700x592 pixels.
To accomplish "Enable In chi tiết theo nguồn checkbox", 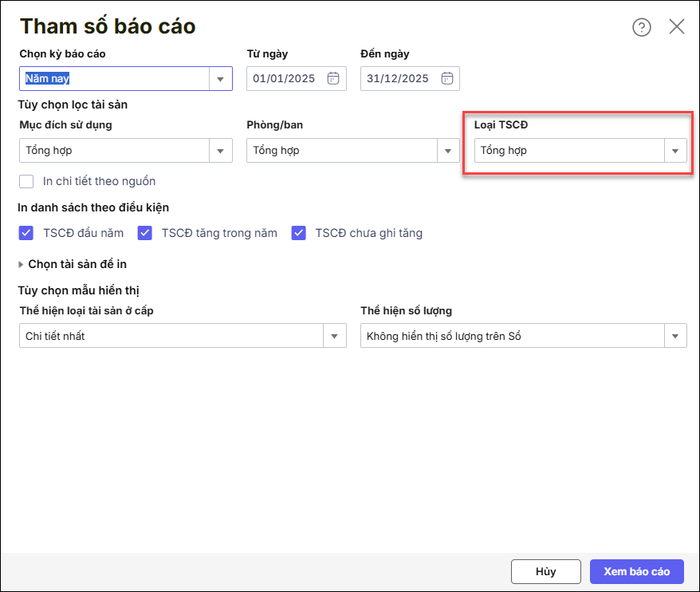I will point(27,181).
